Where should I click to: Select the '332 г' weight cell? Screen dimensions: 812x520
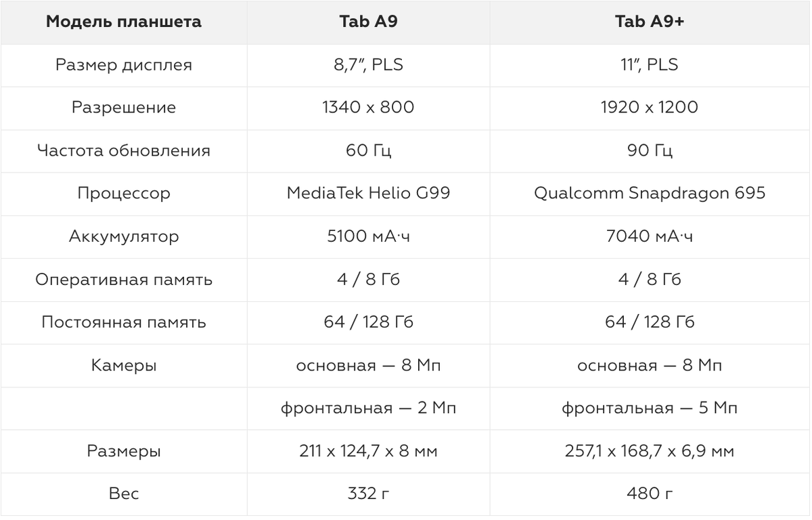tap(368, 494)
